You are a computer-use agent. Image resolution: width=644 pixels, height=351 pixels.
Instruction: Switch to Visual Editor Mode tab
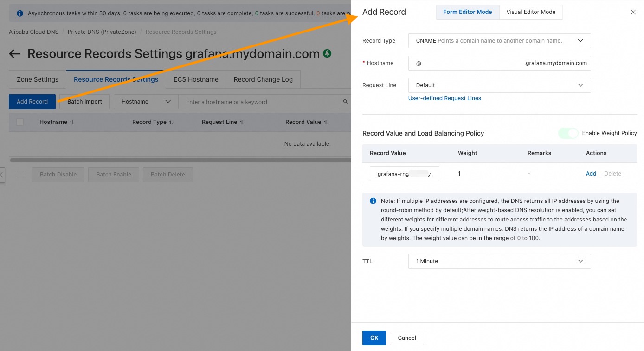click(531, 12)
